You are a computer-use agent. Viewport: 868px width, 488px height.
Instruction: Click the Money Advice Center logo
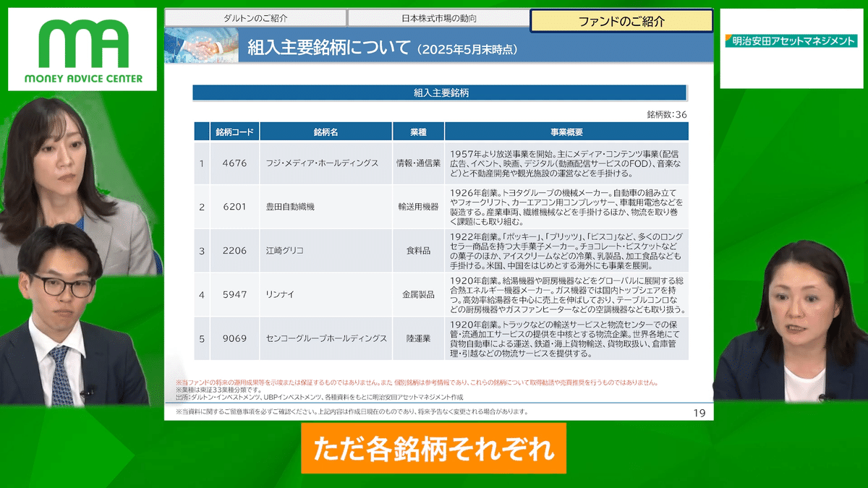(x=82, y=49)
